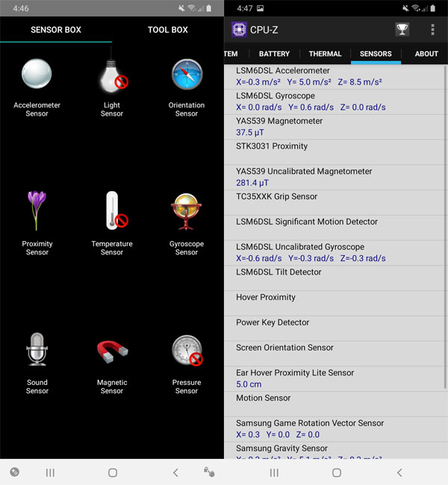
Task: Switch to the TOOL BOX tab
Action: (x=168, y=30)
